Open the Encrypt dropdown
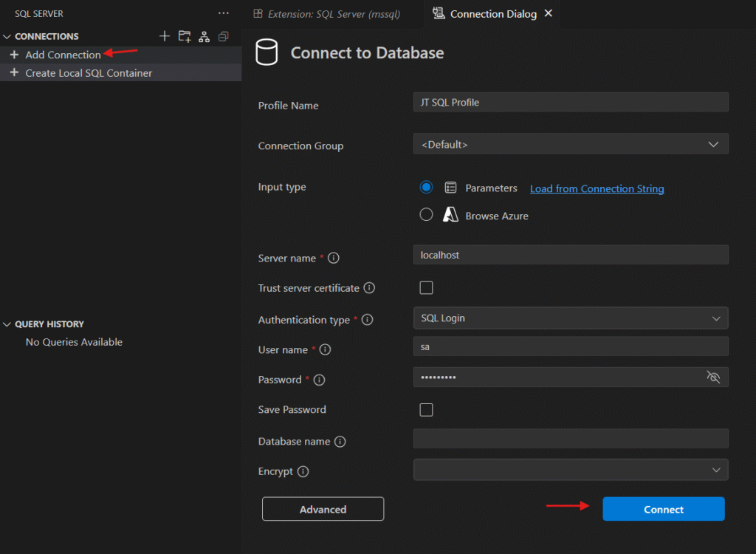Image resolution: width=756 pixels, height=554 pixels. coord(571,470)
